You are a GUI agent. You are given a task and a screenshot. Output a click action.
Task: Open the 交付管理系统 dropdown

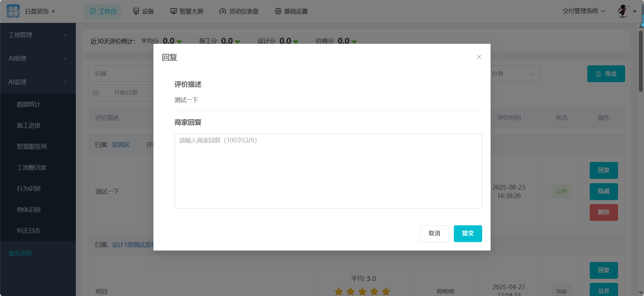pos(584,11)
